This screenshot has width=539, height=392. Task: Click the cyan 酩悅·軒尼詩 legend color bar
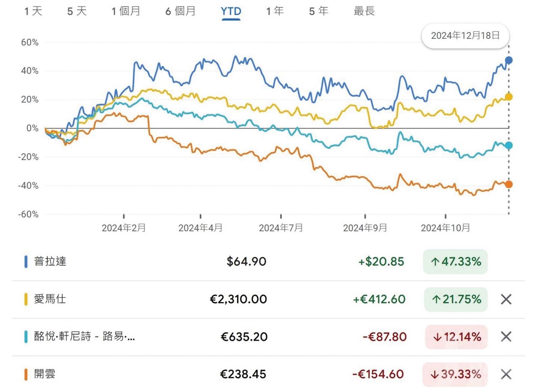26,337
